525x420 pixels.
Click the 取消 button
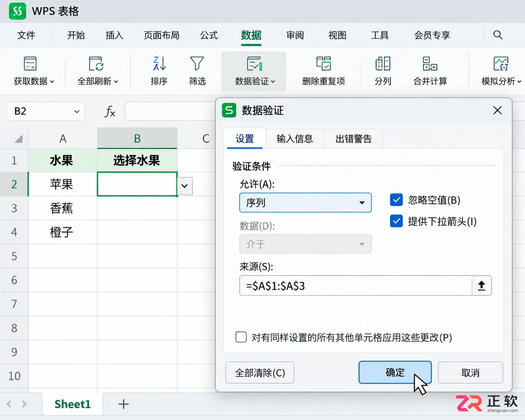[470, 372]
